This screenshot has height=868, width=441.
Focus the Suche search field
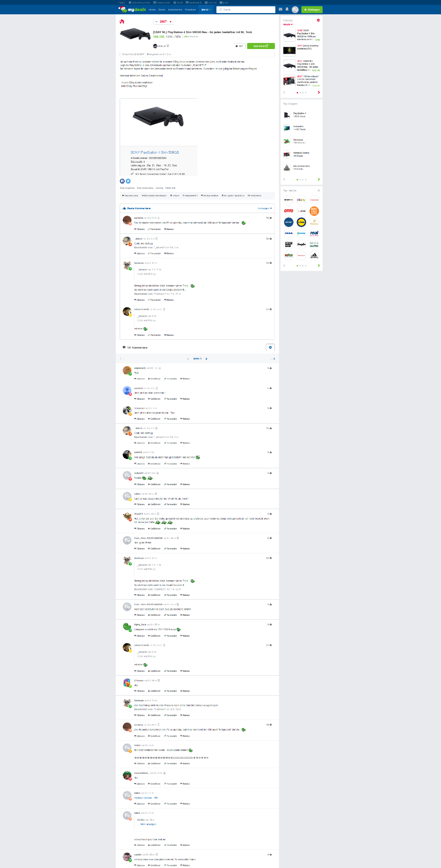coord(246,10)
